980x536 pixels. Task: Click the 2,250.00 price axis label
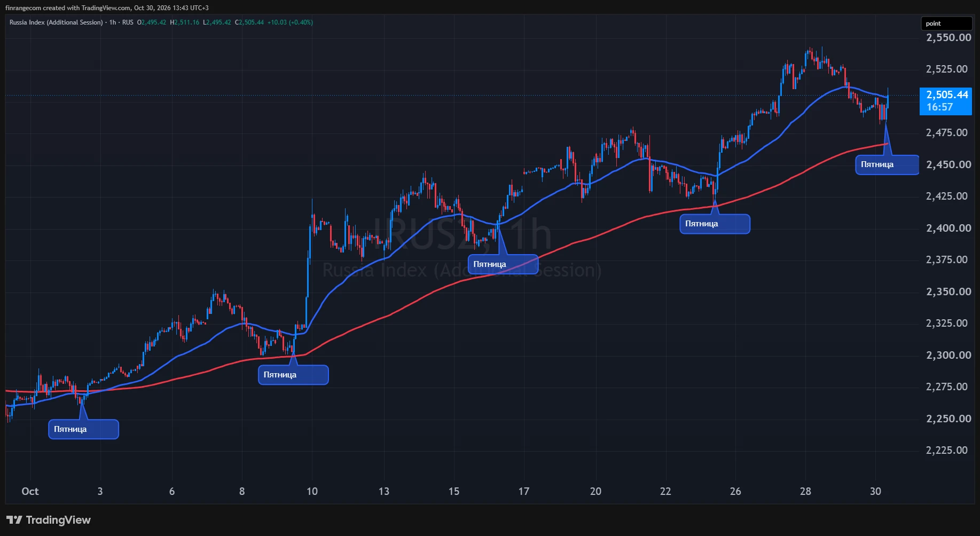[948, 419]
